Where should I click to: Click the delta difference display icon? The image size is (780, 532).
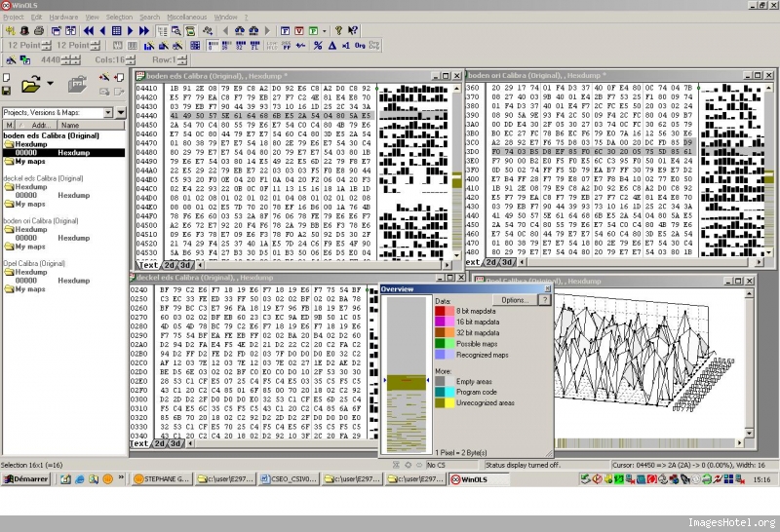pyautogui.click(x=331, y=45)
